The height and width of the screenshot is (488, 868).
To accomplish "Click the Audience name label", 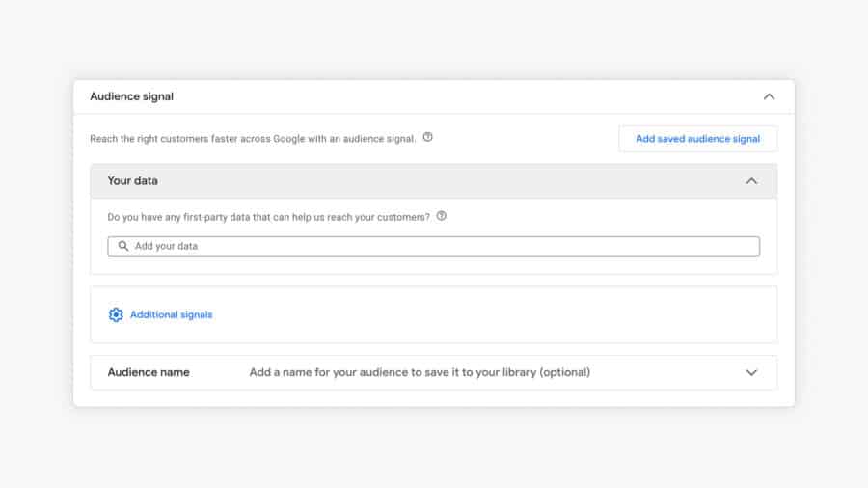I will pyautogui.click(x=149, y=372).
